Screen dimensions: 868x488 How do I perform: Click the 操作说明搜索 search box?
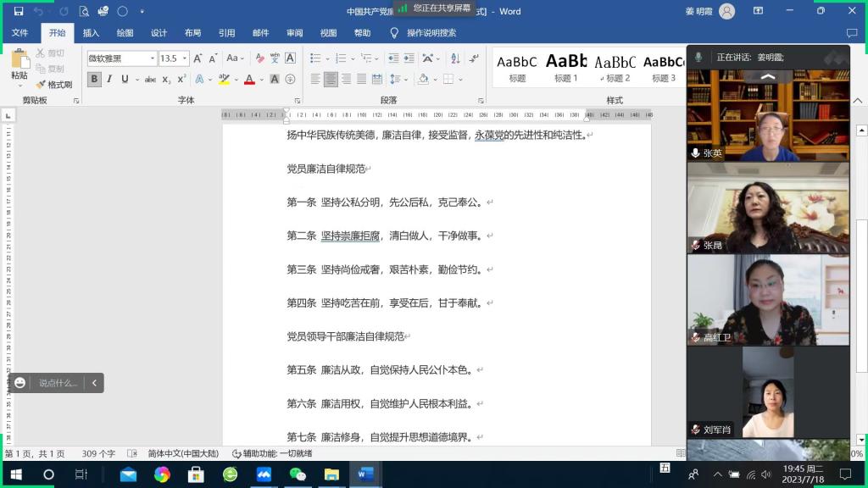(431, 33)
